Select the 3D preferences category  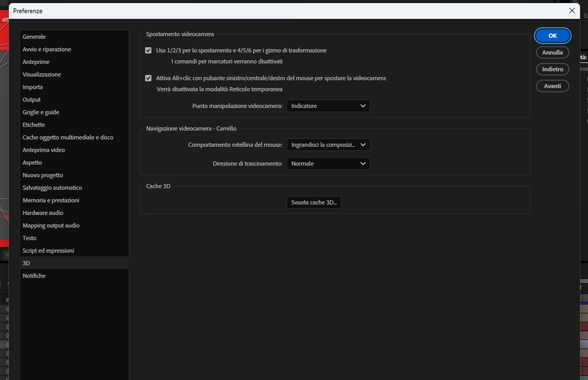[74, 263]
